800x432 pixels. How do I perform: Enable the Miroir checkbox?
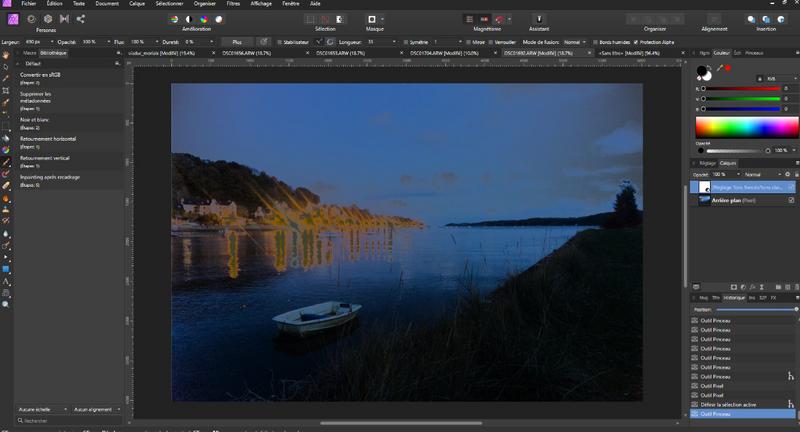[468, 42]
